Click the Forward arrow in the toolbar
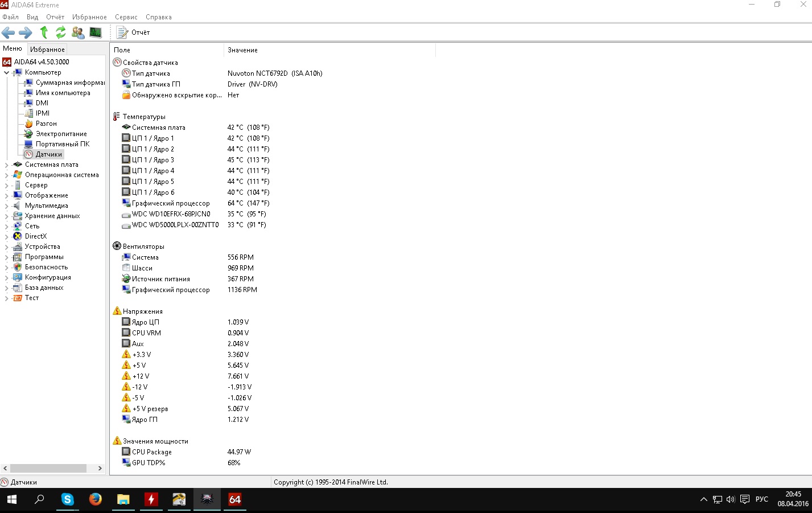 pos(26,32)
